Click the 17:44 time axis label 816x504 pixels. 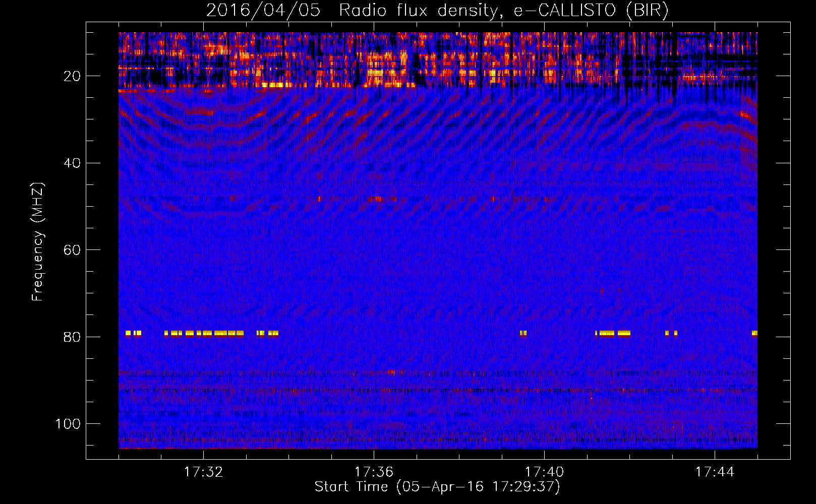715,472
